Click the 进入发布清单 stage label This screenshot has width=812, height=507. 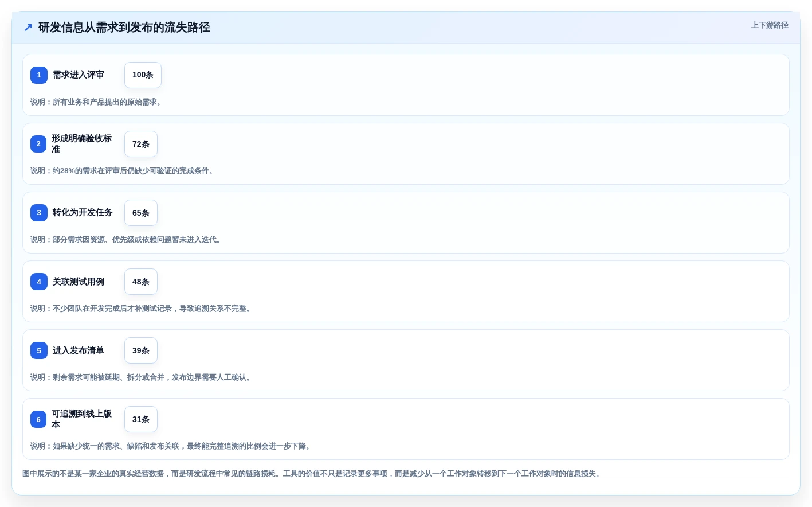79,350
